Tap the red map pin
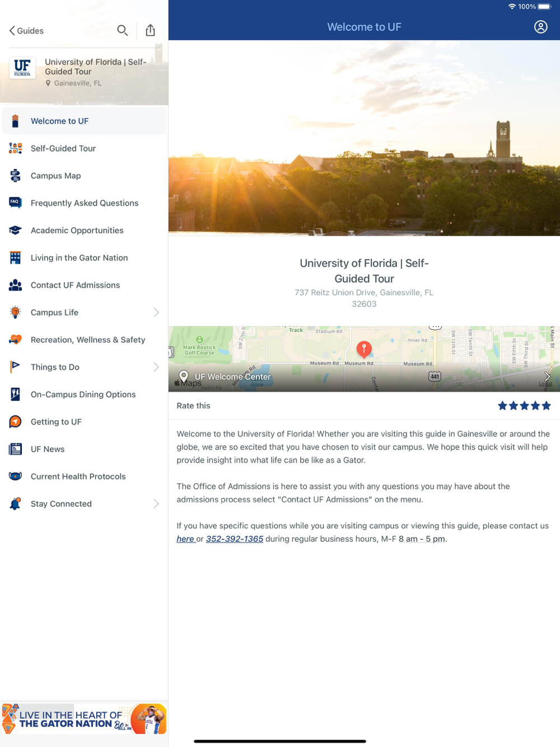The width and height of the screenshot is (560, 747). 364,349
